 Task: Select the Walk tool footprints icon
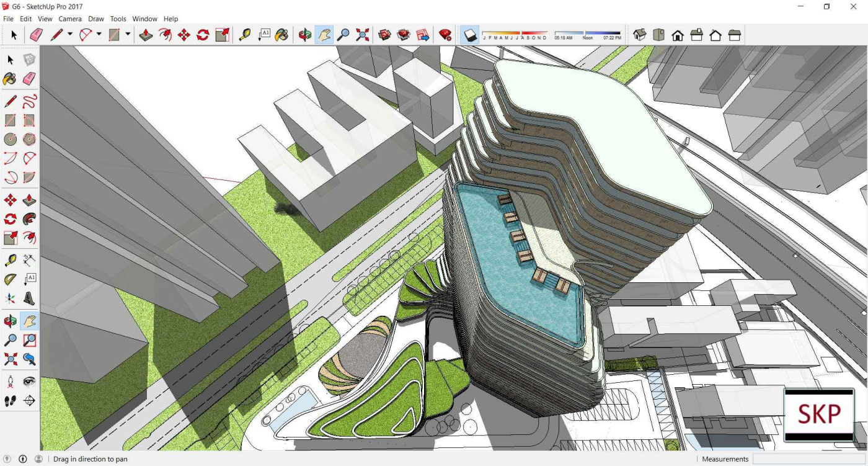(x=11, y=401)
